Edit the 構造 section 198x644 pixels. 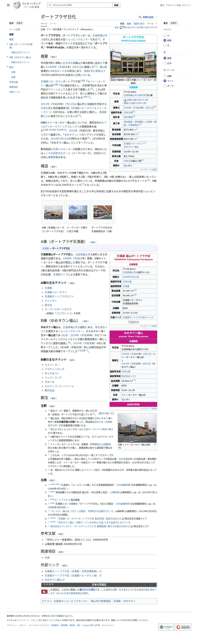click(53, 166)
